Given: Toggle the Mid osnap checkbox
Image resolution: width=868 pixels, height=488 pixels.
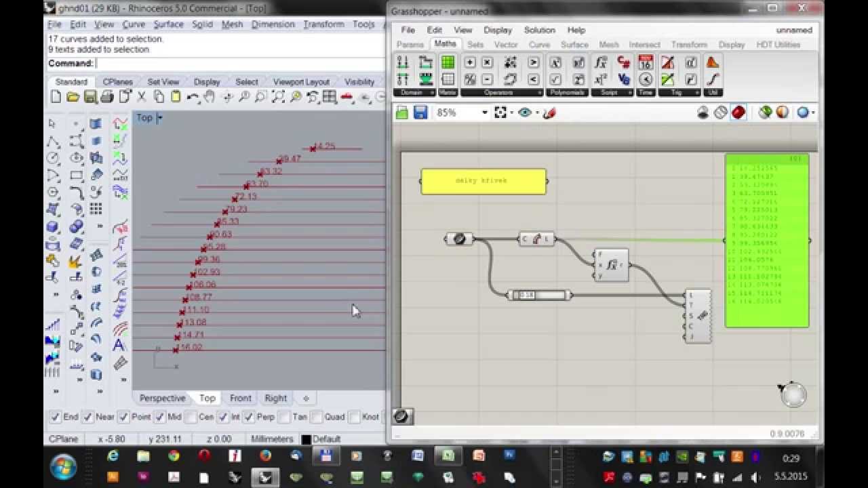Looking at the screenshot, I should [x=160, y=417].
